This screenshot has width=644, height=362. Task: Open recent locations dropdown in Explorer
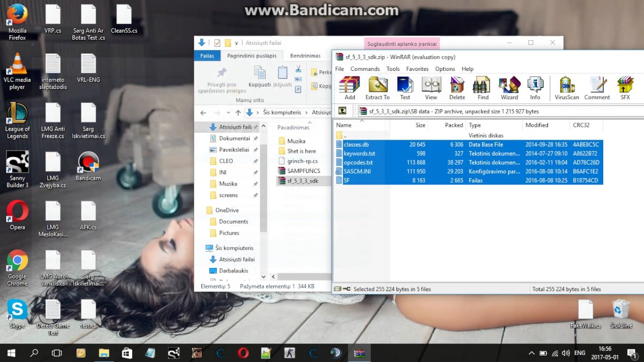(228, 113)
